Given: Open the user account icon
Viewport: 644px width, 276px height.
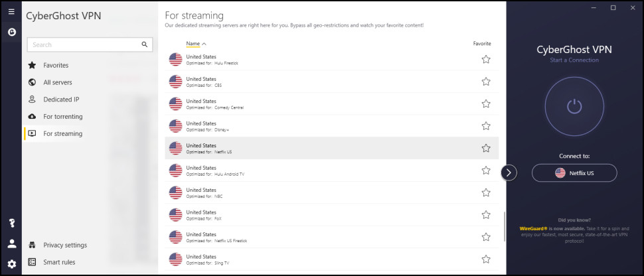Looking at the screenshot, I should 11,243.
